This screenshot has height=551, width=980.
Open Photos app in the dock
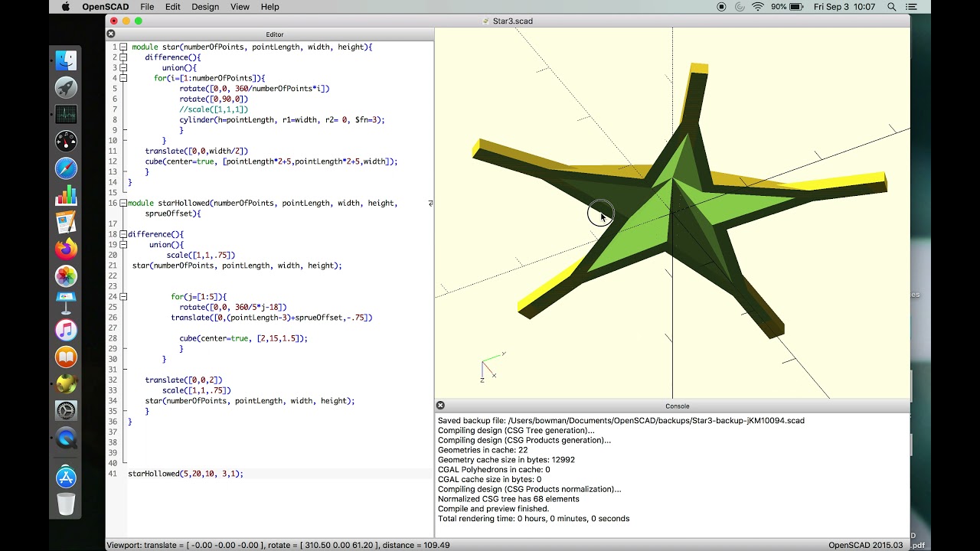pyautogui.click(x=66, y=275)
